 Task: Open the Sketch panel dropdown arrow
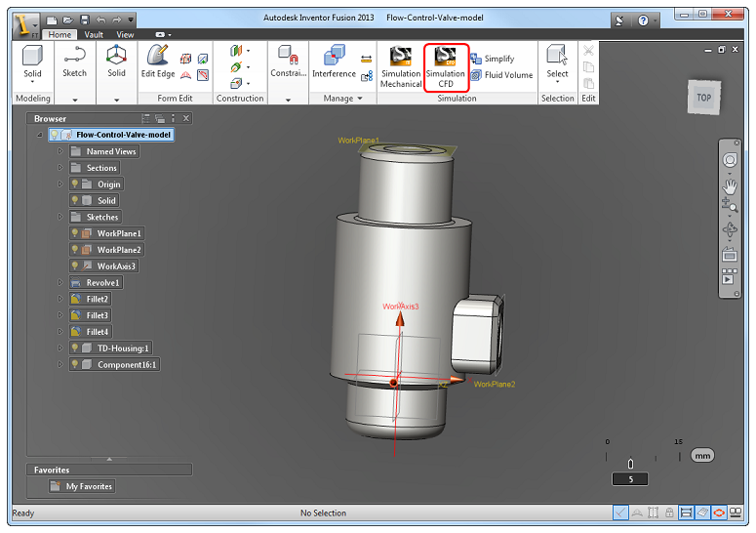(75, 100)
